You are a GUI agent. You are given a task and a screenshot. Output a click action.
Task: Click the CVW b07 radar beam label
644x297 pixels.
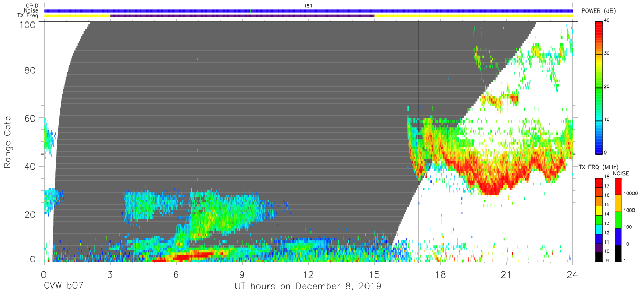(63, 286)
